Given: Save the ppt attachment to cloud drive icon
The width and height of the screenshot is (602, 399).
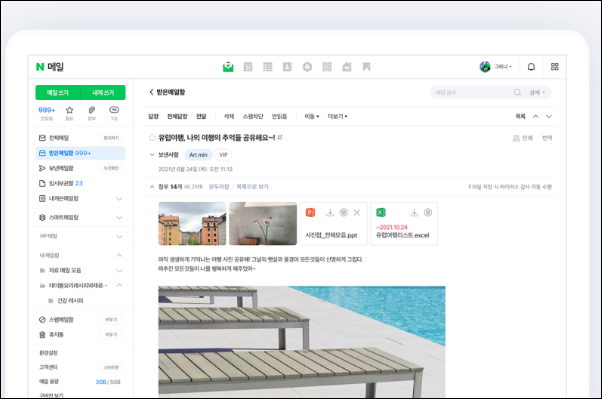Looking at the screenshot, I should pos(344,212).
